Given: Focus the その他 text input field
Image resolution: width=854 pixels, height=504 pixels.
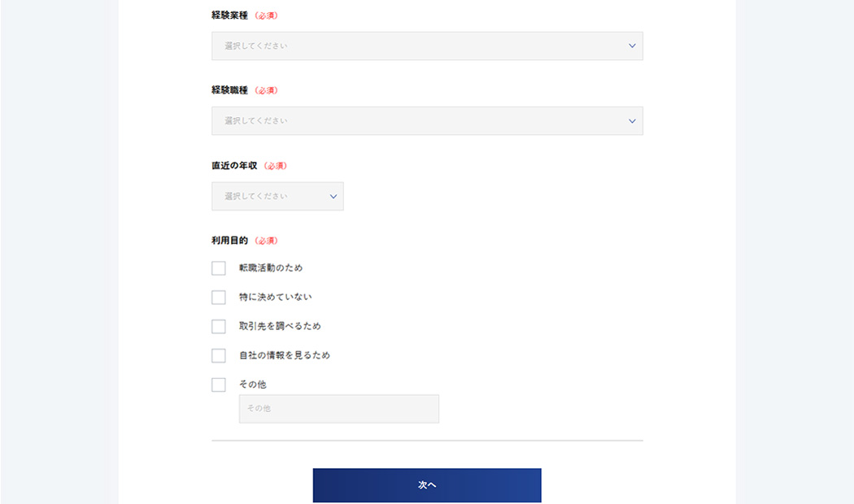Looking at the screenshot, I should pyautogui.click(x=338, y=409).
